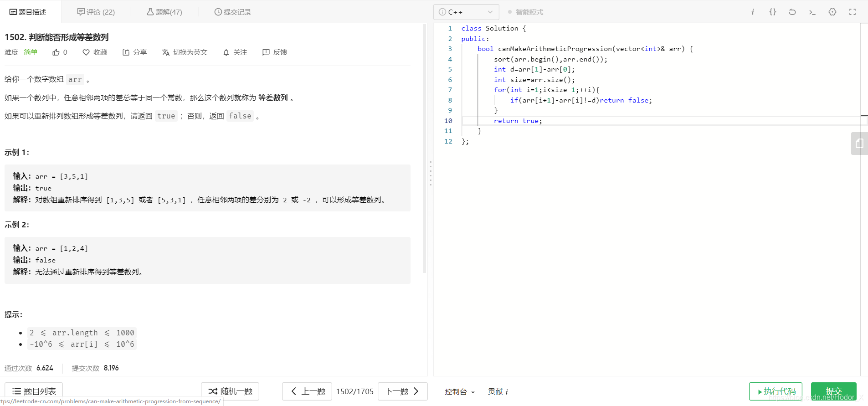
Task: Go to next problem 下一题
Action: point(402,391)
